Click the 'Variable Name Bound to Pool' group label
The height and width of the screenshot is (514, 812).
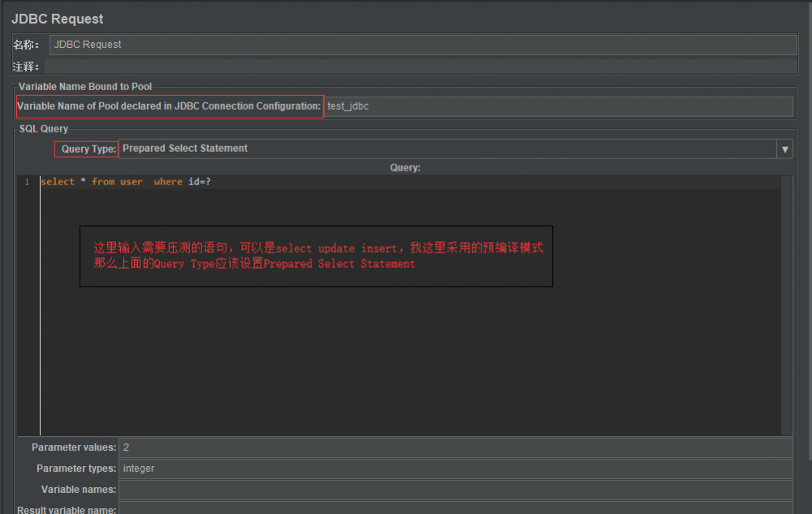click(x=85, y=86)
